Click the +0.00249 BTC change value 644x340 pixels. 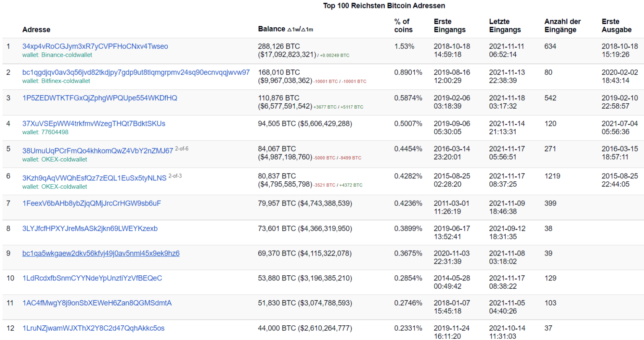click(x=335, y=55)
